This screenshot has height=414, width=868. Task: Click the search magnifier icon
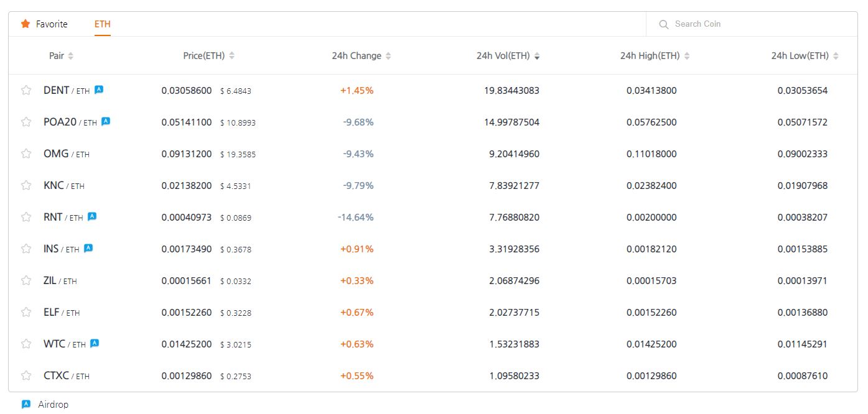tap(664, 24)
